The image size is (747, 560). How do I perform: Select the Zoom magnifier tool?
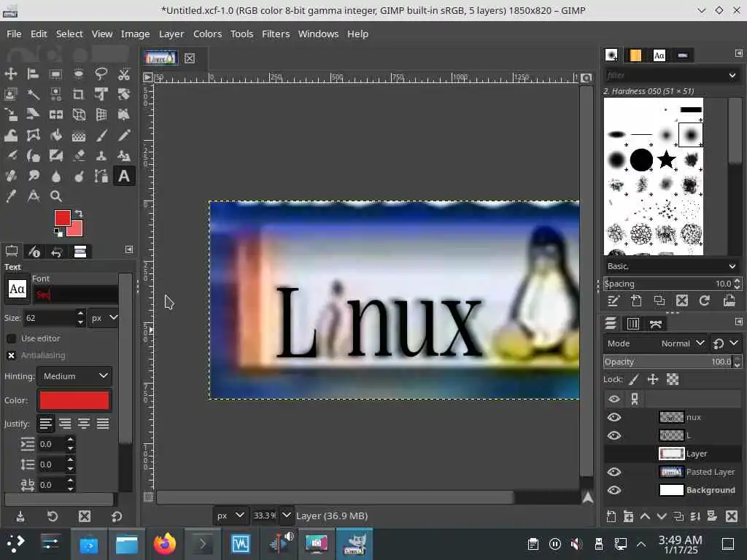coord(55,196)
